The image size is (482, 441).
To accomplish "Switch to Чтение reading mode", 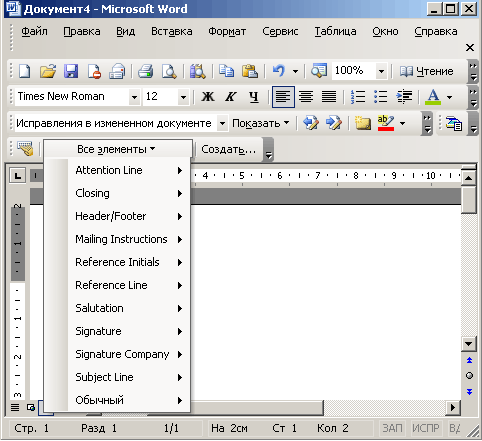I will pyautogui.click(x=427, y=71).
